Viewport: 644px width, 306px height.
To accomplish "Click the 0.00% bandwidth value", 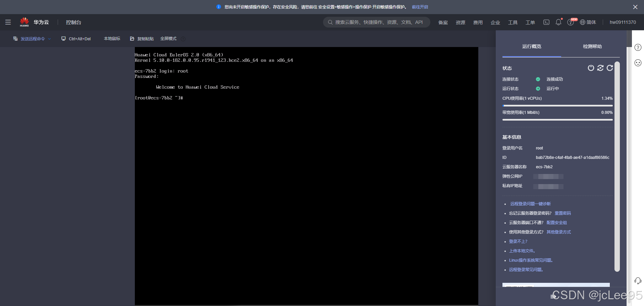I will click(x=607, y=113).
